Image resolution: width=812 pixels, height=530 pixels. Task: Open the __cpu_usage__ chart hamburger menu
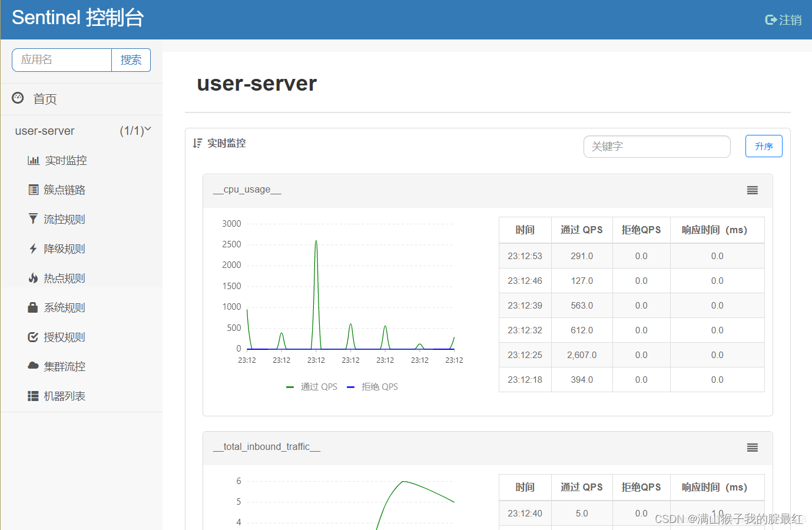pos(753,190)
